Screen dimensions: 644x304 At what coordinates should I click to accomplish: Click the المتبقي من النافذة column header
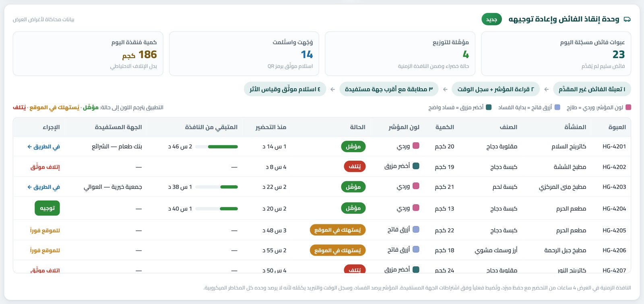211,127
